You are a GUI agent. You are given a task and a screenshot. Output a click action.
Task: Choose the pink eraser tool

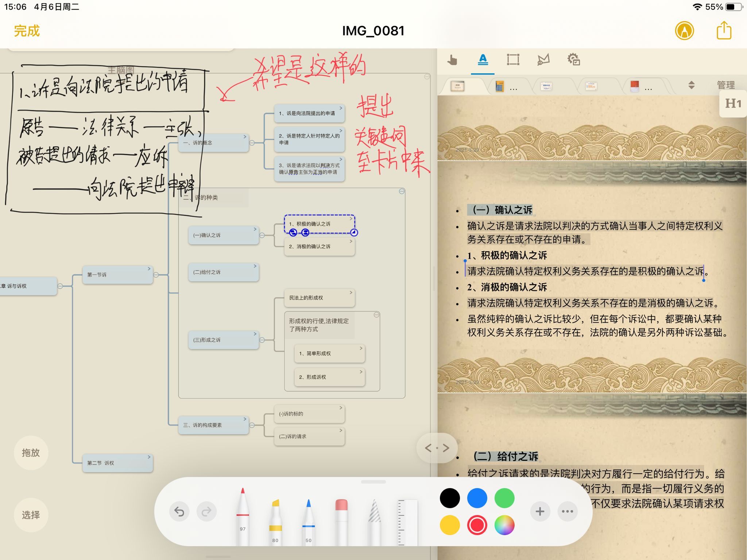pos(341,520)
